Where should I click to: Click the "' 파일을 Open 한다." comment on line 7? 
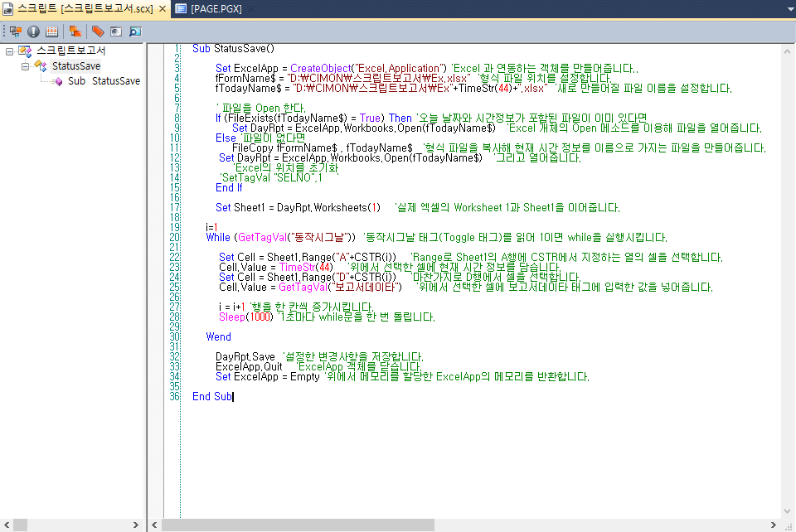(261, 108)
